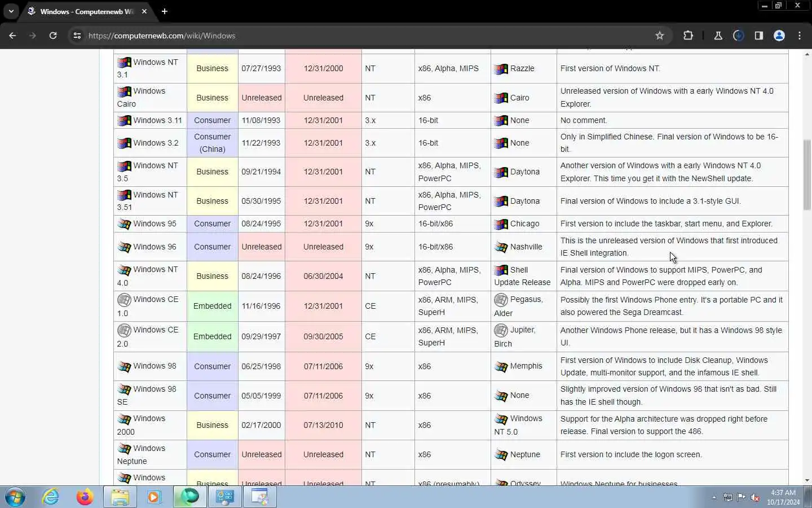Image resolution: width=812 pixels, height=508 pixels.
Task: Select the 'Windows 3.2' name cell text
Action: 156,143
